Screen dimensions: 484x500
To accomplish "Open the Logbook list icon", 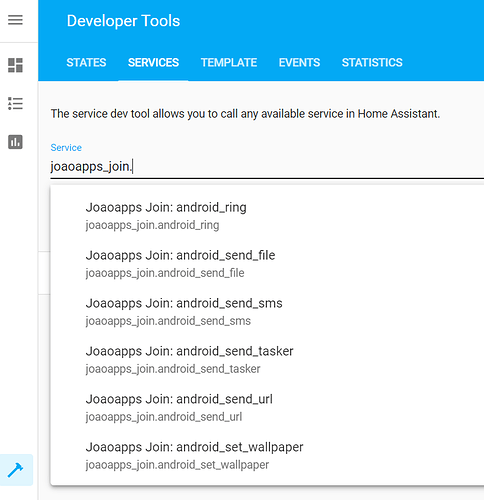I will 15,104.
